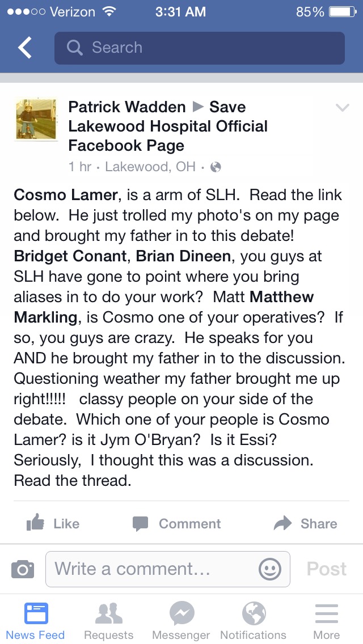Image resolution: width=363 pixels, height=644 pixels.
Task: Tap Patrick Wadden's profile picture thumbnail
Action: (x=36, y=118)
